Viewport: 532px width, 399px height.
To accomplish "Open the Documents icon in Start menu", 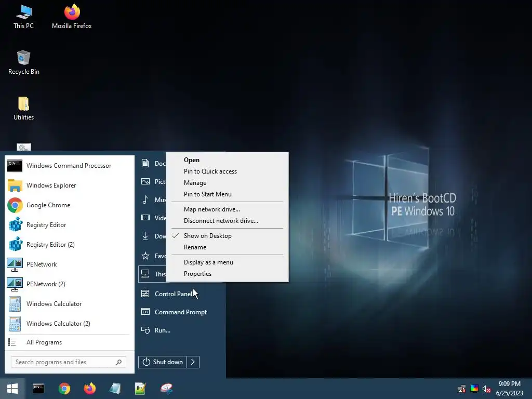I will (145, 163).
